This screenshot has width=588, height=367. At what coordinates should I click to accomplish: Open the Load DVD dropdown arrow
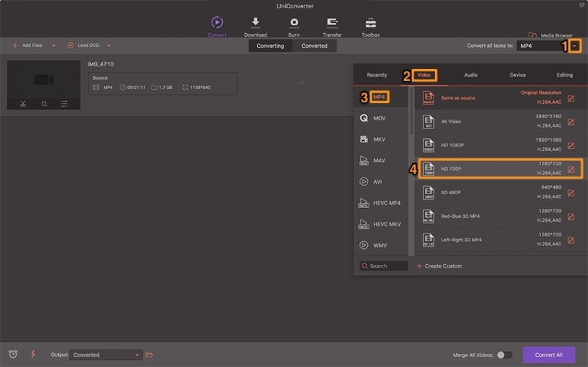(109, 46)
